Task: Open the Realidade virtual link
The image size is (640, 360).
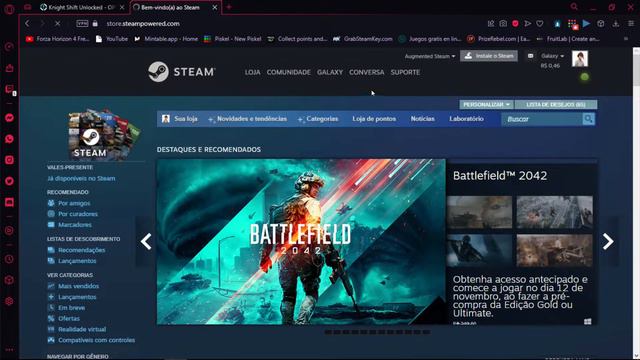Action: tap(82, 329)
